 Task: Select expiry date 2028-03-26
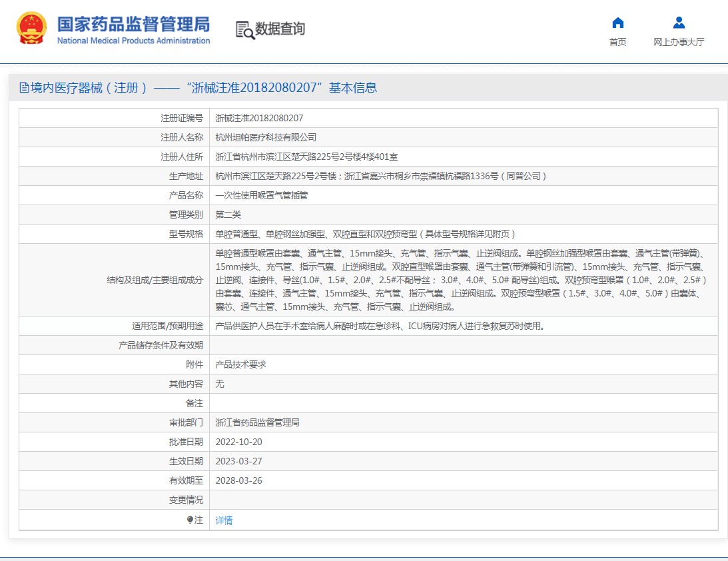pos(238,480)
